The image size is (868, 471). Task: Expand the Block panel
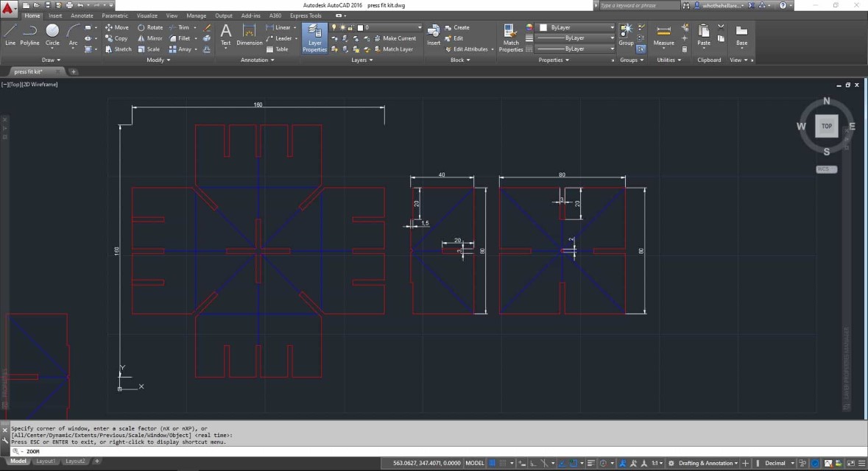point(460,60)
